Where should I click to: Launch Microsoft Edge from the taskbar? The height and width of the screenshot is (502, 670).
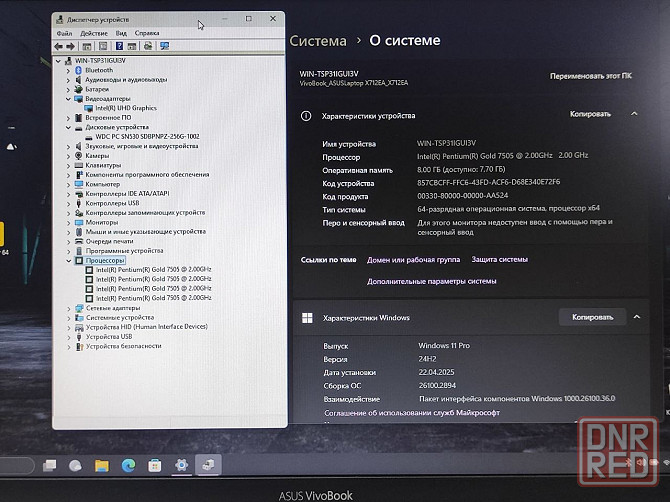pyautogui.click(x=128, y=465)
